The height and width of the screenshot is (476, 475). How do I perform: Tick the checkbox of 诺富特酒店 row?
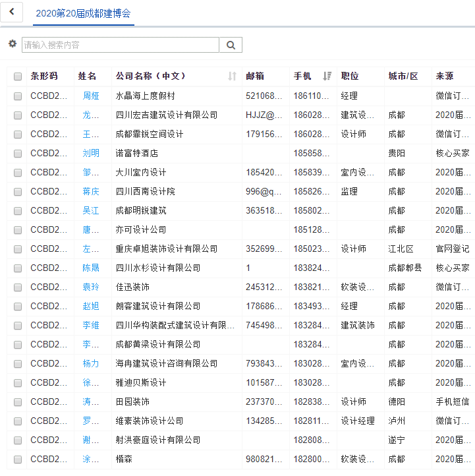pos(18,154)
